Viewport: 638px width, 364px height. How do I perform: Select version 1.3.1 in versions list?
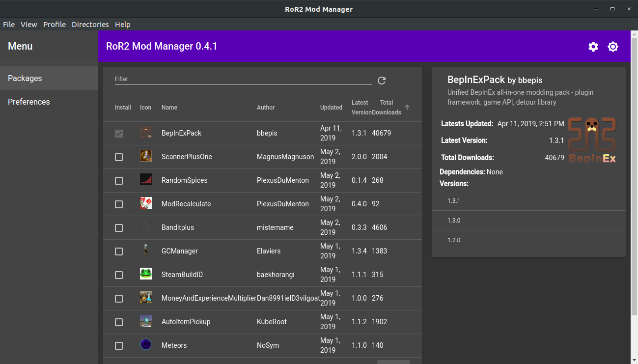click(x=528, y=201)
